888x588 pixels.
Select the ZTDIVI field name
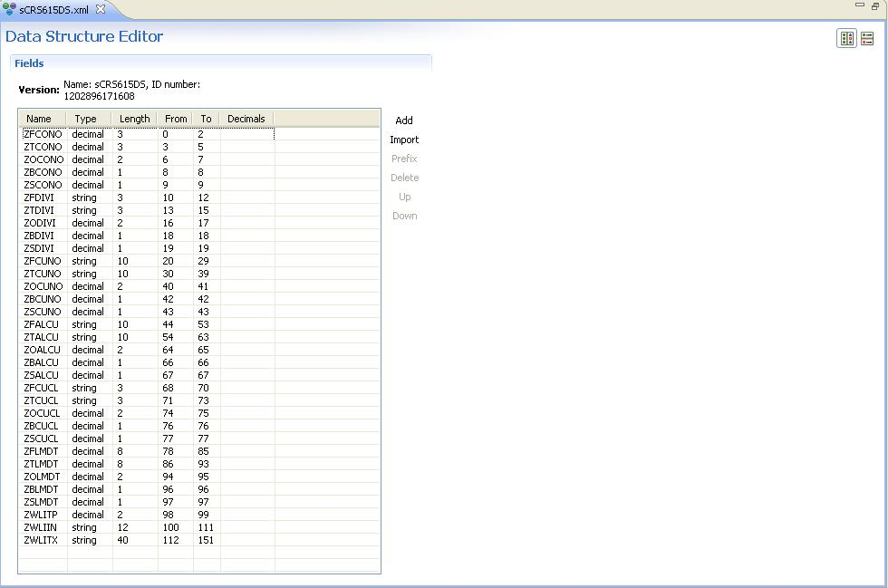[38, 210]
